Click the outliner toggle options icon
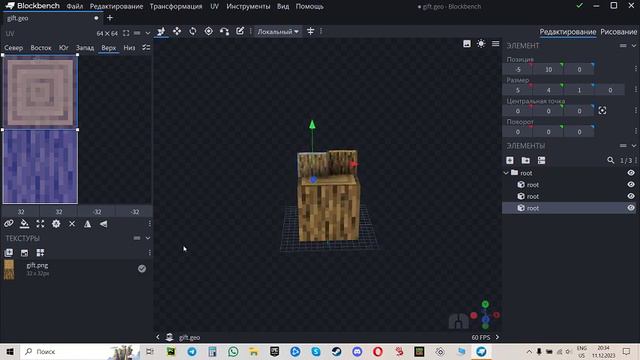The image size is (640, 360). (541, 160)
